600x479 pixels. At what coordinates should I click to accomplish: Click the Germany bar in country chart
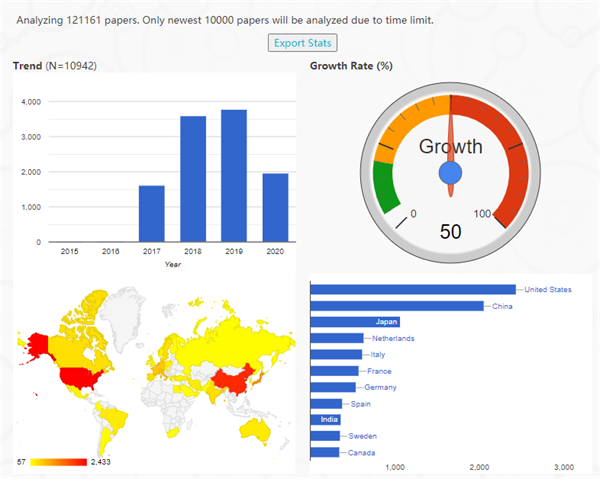coord(333,387)
